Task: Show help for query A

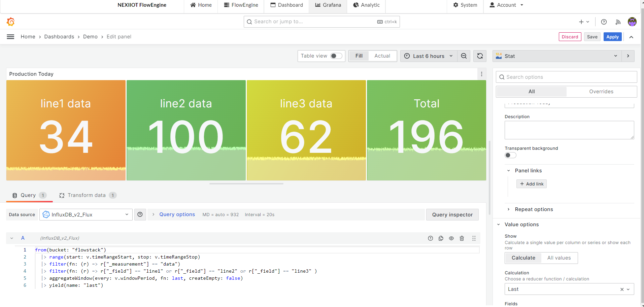Action: (x=430, y=238)
